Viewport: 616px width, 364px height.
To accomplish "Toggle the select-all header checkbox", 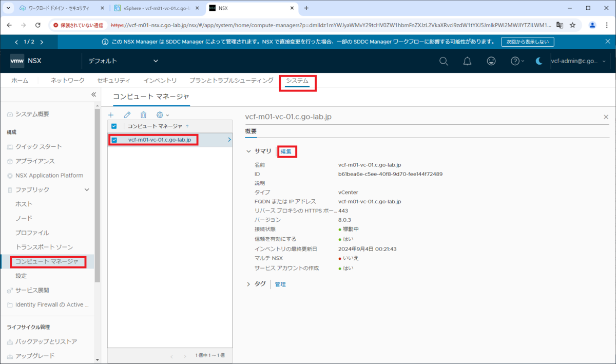I will coord(114,126).
